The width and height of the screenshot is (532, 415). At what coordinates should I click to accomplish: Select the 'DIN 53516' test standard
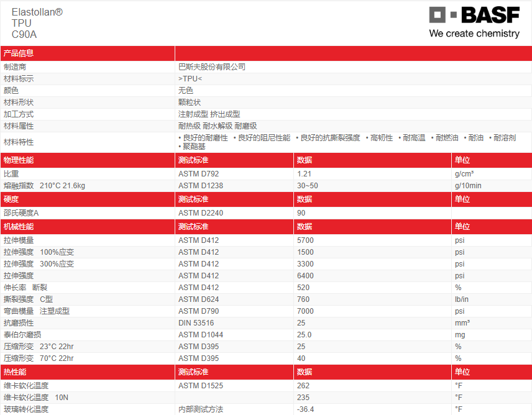[196, 323]
